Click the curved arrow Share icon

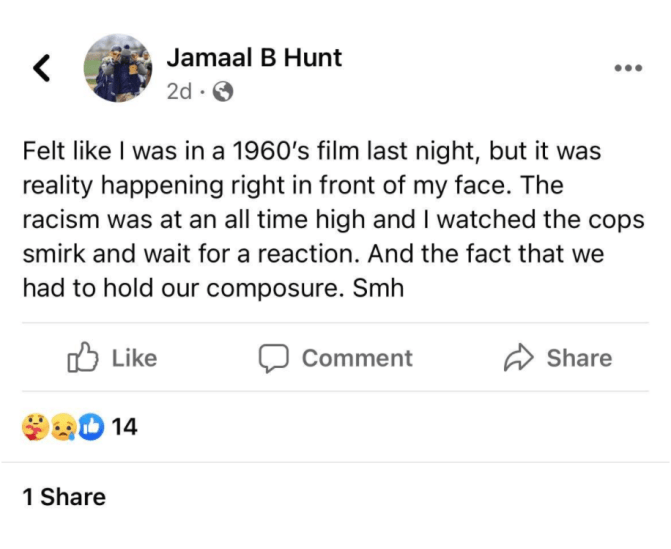point(519,358)
